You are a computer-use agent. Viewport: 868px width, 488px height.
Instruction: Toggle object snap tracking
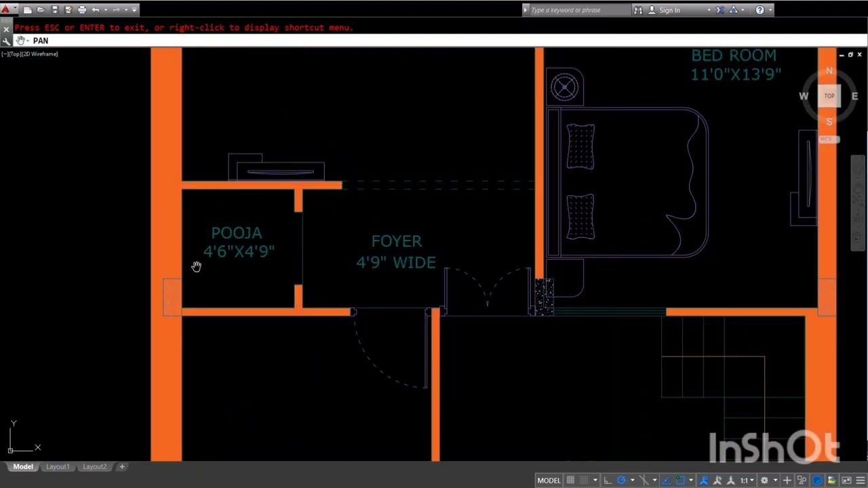tap(666, 481)
